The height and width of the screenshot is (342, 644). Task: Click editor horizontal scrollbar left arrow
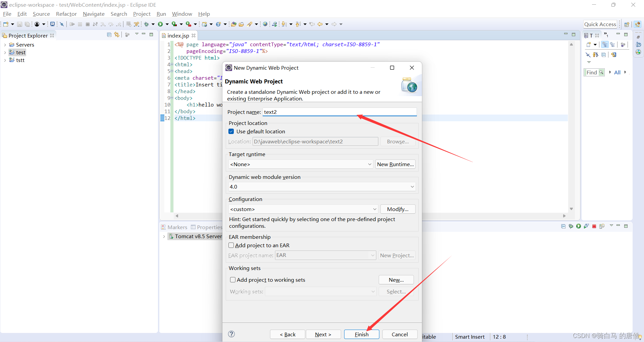pos(177,216)
